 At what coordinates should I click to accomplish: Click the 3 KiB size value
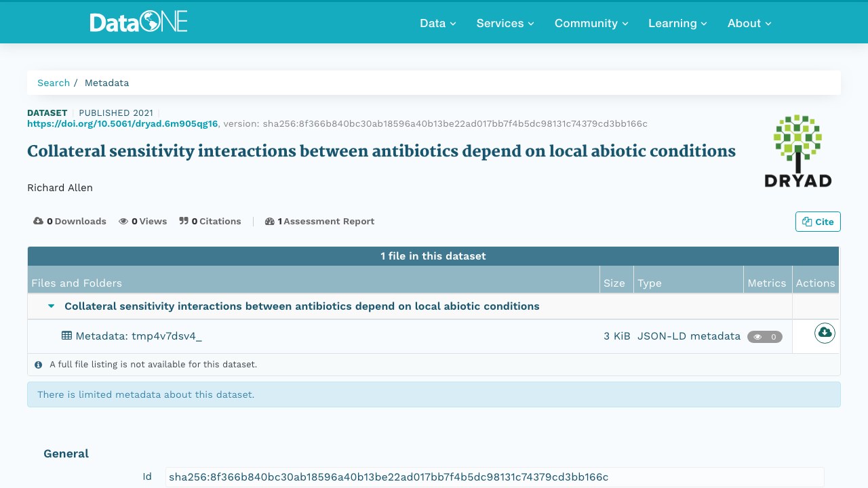click(x=617, y=335)
